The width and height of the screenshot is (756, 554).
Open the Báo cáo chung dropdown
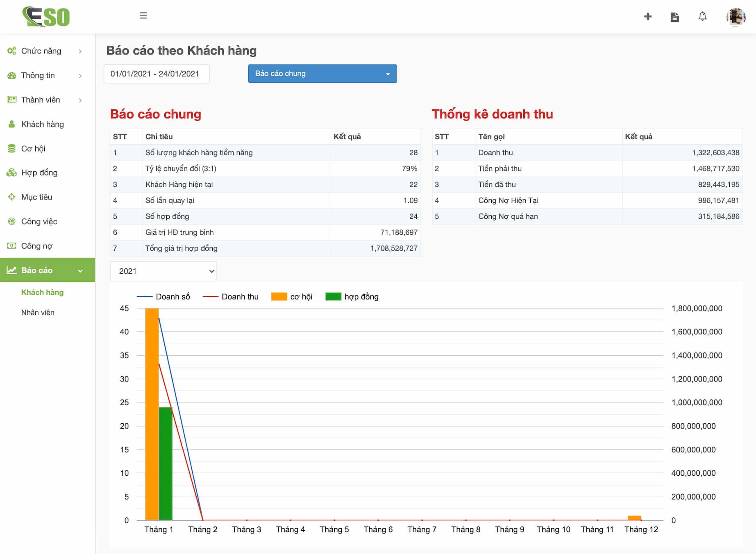coord(322,74)
